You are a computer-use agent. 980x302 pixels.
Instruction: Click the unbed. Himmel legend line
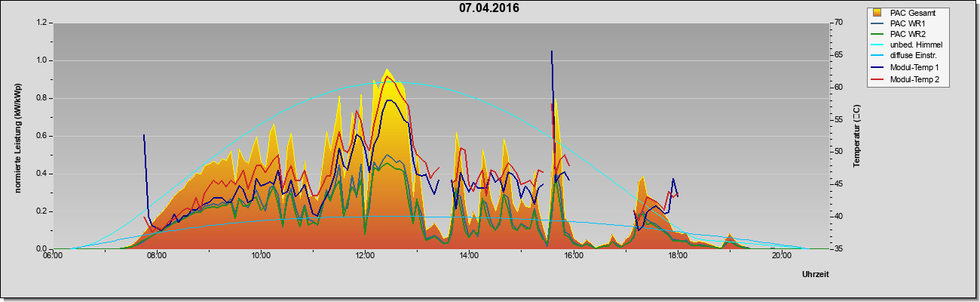point(877,45)
